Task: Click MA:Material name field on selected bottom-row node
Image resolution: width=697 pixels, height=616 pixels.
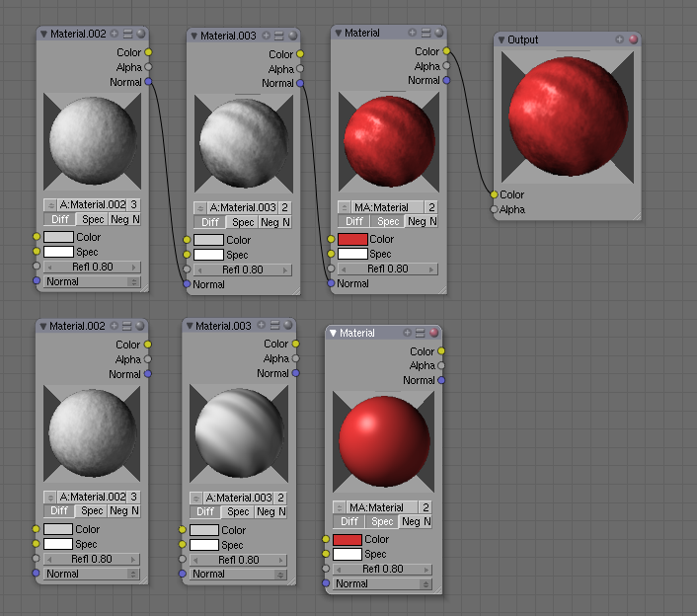Action: [382, 507]
